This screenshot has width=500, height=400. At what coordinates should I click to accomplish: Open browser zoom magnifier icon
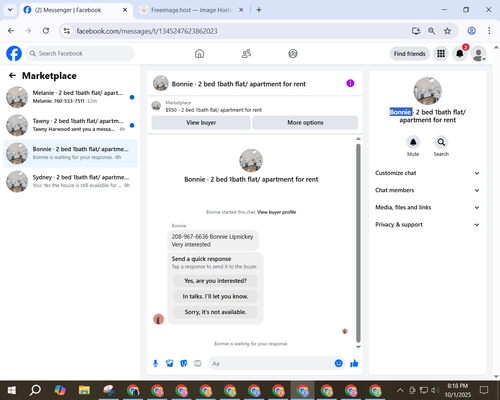click(x=431, y=31)
